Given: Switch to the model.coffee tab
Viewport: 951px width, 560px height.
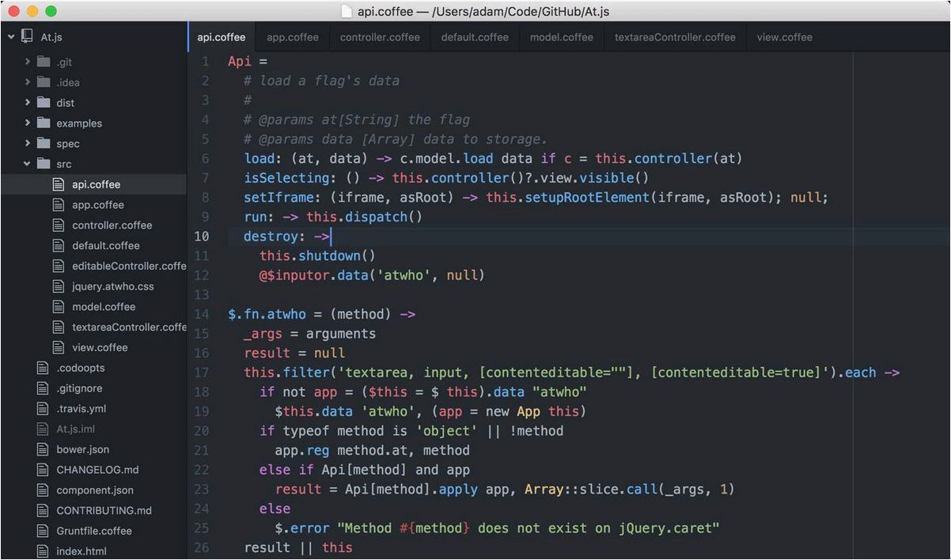Looking at the screenshot, I should click(562, 37).
